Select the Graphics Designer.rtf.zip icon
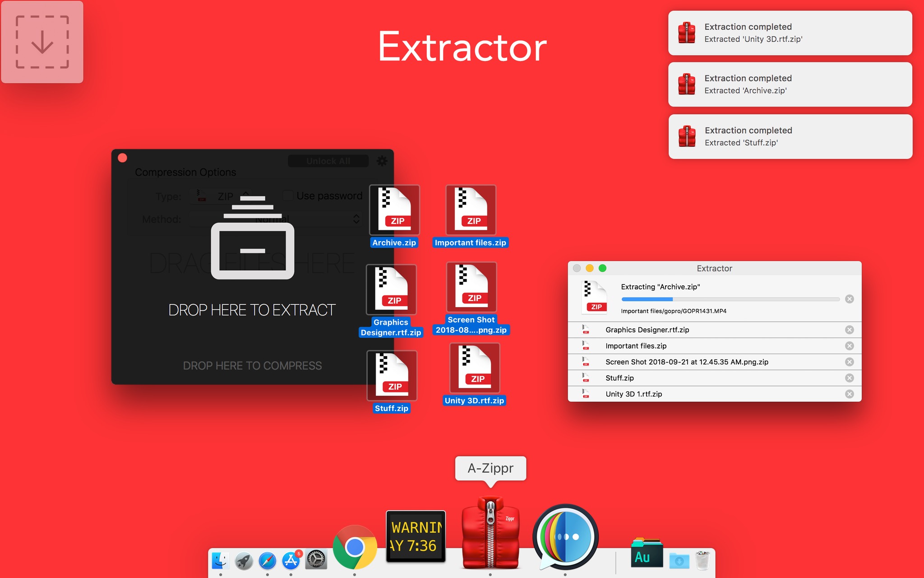The image size is (924, 578). point(391,288)
